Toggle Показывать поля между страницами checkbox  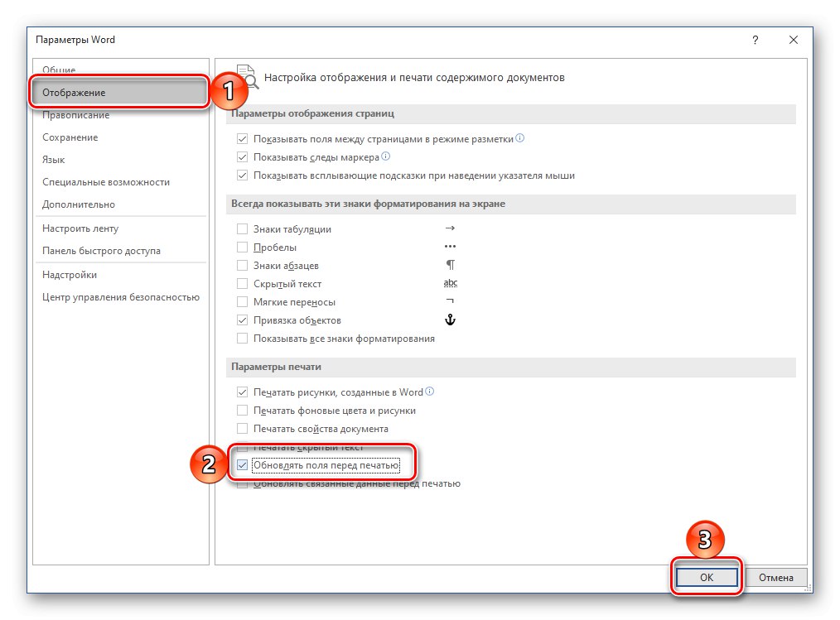[242, 139]
